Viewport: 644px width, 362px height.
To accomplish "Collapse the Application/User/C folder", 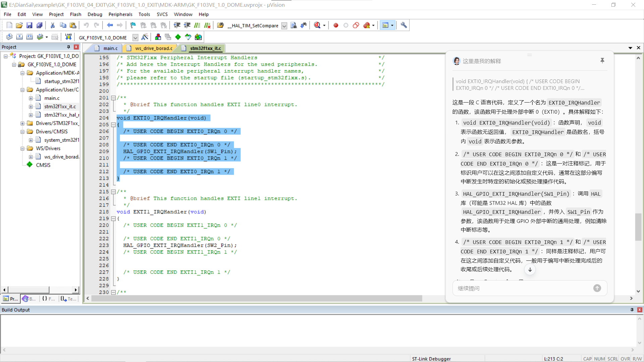I will 22,90.
